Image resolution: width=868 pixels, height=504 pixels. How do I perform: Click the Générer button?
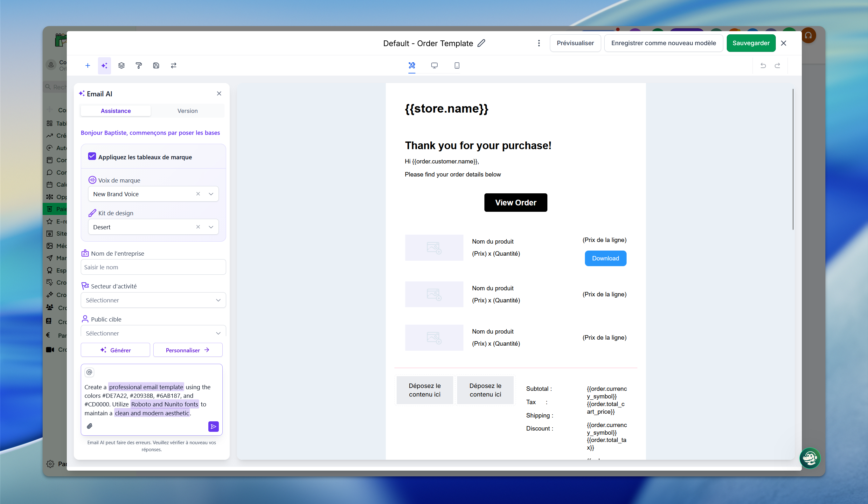[115, 350]
